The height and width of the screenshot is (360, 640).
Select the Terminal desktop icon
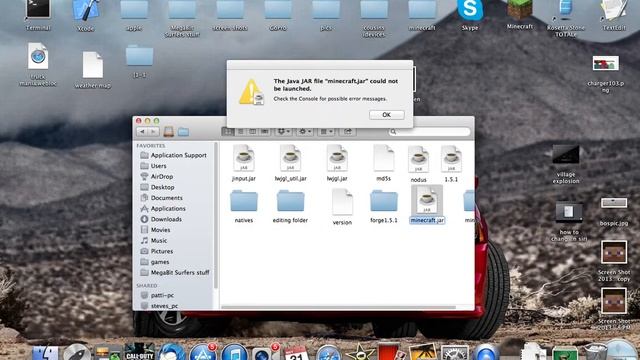click(38, 16)
